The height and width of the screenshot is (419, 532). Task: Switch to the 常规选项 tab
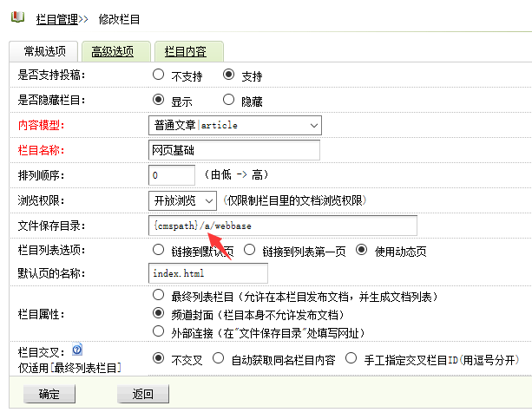(44, 51)
